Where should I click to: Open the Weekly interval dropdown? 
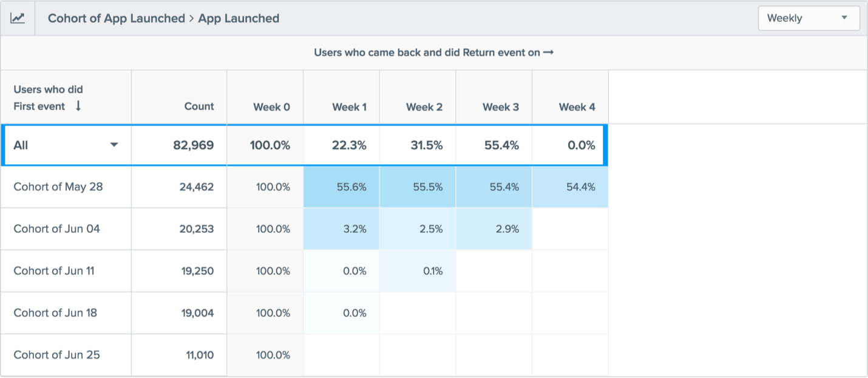808,18
